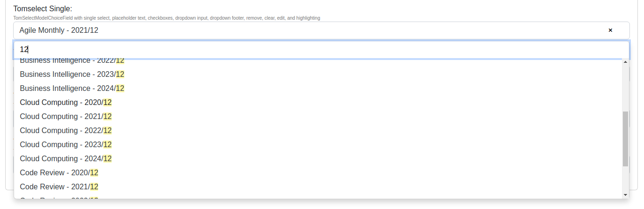The image size is (644, 209).
Task: Click the scrollbar track above the thumb
Action: pos(625,88)
